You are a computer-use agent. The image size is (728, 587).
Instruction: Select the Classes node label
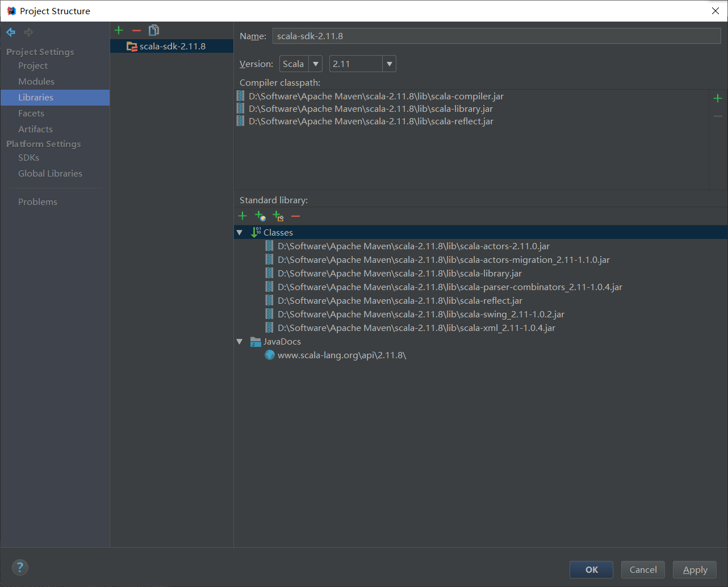point(278,233)
